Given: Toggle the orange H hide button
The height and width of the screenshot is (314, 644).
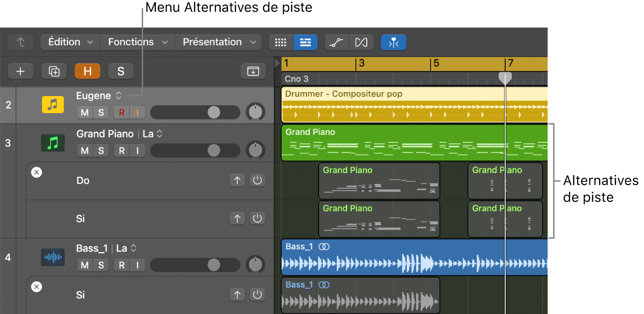Looking at the screenshot, I should click(87, 71).
